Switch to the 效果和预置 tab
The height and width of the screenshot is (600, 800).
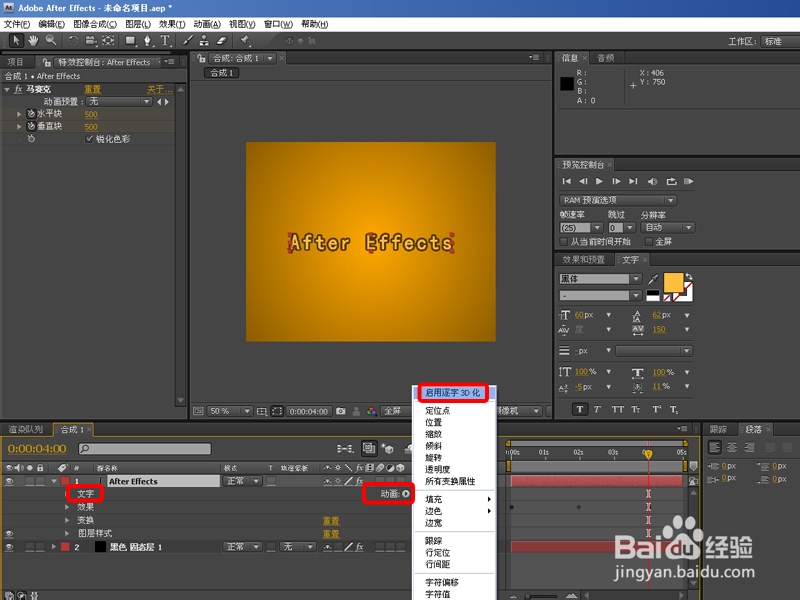point(583,260)
